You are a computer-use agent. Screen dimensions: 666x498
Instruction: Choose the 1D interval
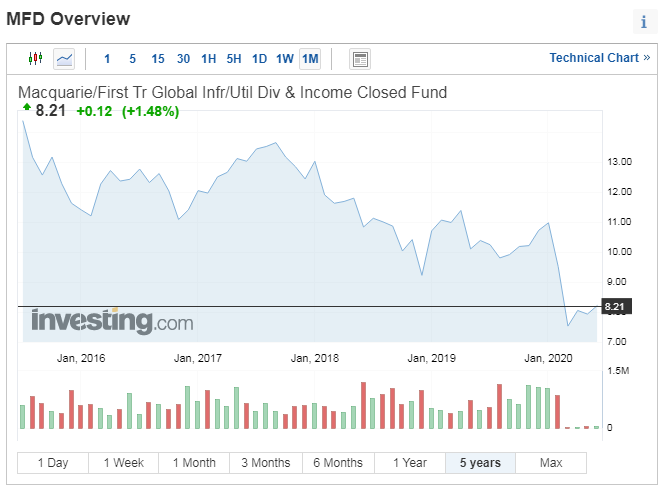click(260, 59)
